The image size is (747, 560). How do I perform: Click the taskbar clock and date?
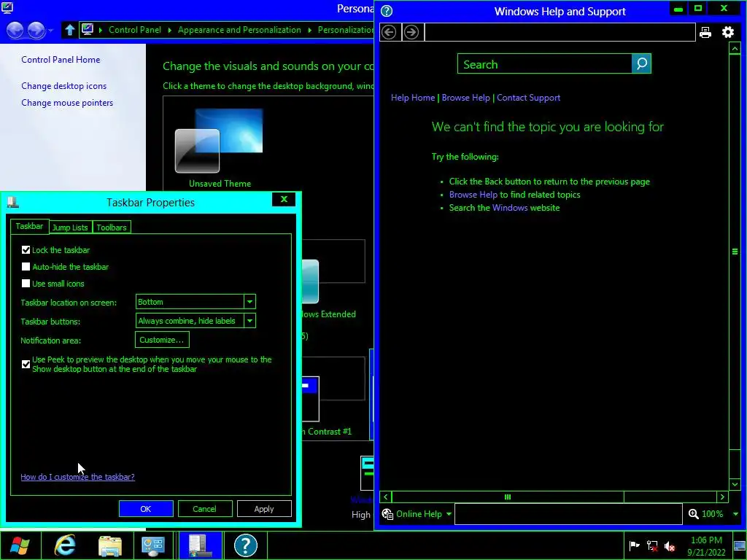(x=706, y=546)
